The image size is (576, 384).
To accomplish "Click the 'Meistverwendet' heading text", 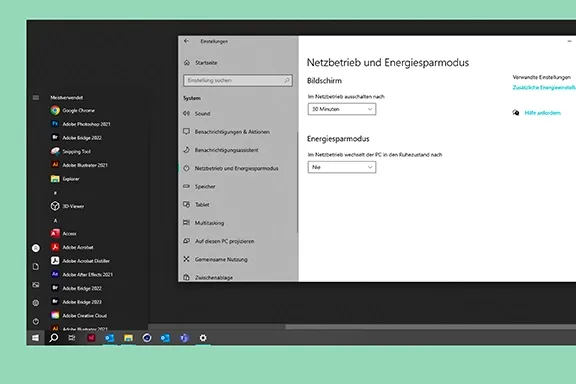I will (x=66, y=97).
